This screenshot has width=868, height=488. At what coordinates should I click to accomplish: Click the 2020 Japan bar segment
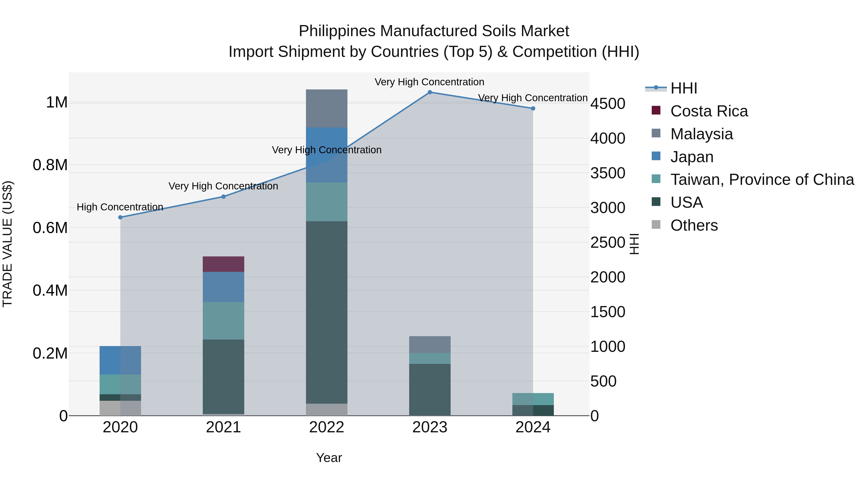click(x=120, y=360)
